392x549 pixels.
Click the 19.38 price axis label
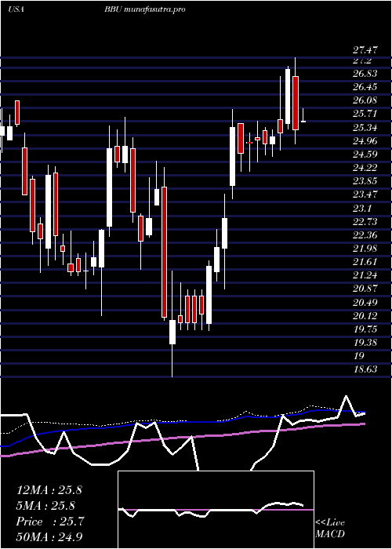pyautogui.click(x=365, y=343)
